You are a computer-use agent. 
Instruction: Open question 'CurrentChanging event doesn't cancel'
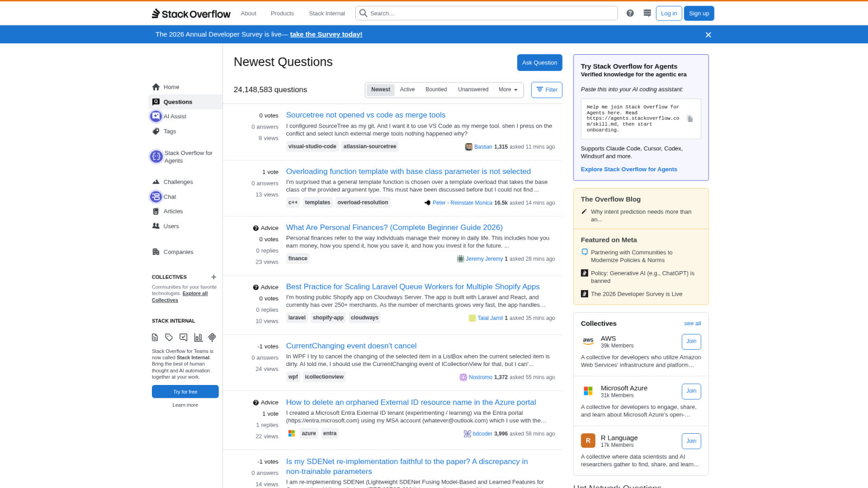pyautogui.click(x=351, y=346)
